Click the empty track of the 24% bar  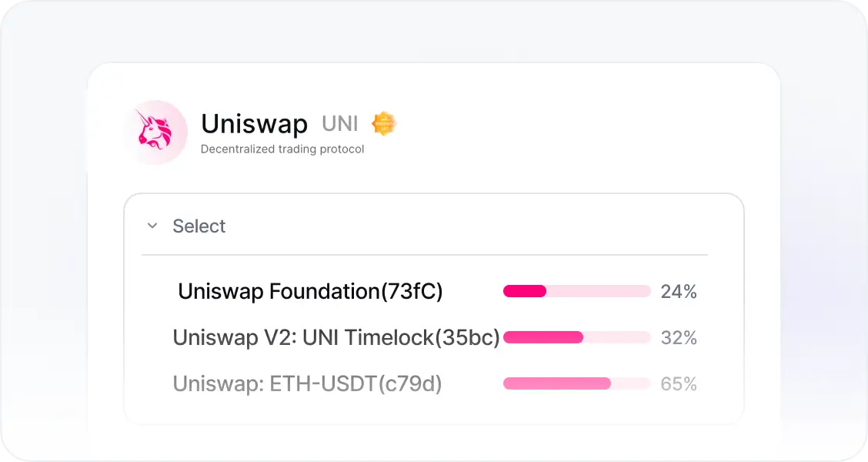(599, 291)
